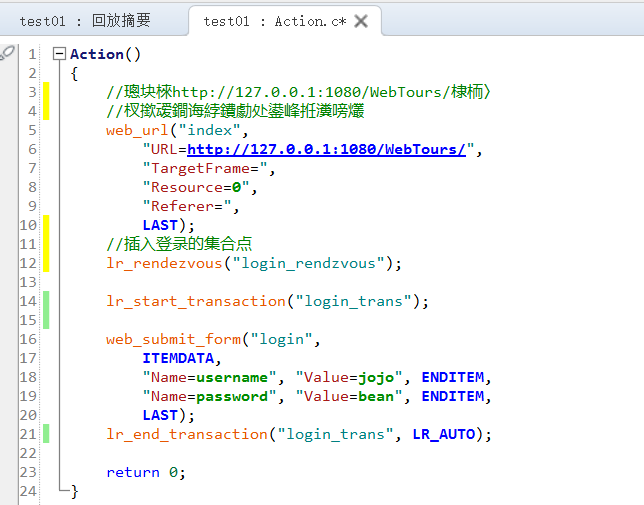Click the ENDITEM keyword on line 19
The height and width of the screenshot is (505, 644).
453,396
